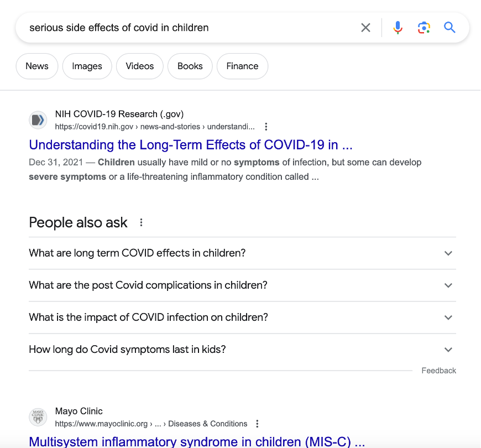Click the NIH COVID-19 Research site favicon
Screen dimensions: 481x448
coord(38,119)
